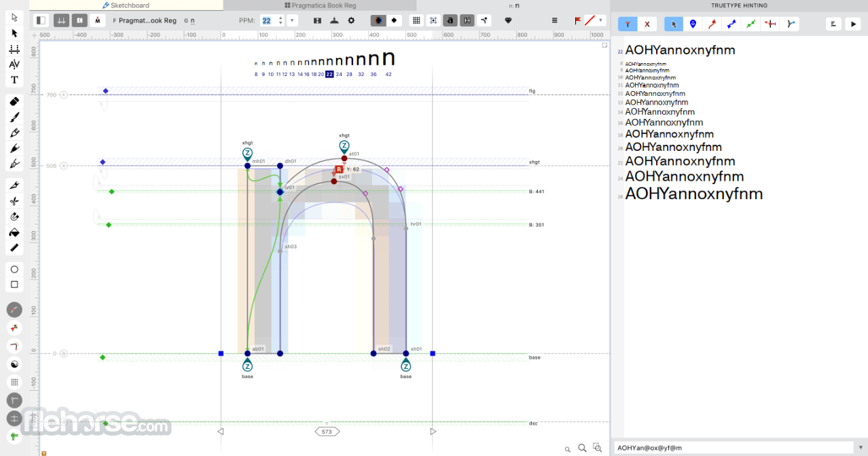Screen dimensions: 868x456
Task: Select the Scissors tool
Action: point(14,201)
